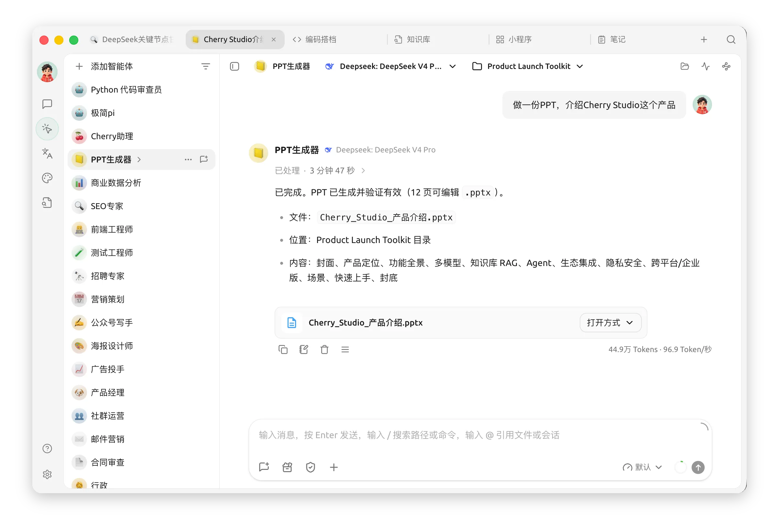Click the activity pulse icon in header
779x532 pixels.
[706, 66]
